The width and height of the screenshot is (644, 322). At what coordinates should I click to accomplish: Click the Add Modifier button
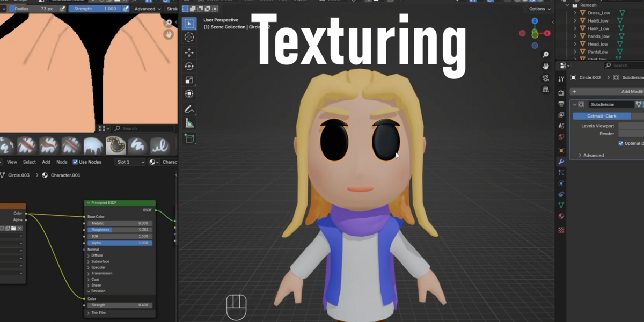[x=607, y=92]
